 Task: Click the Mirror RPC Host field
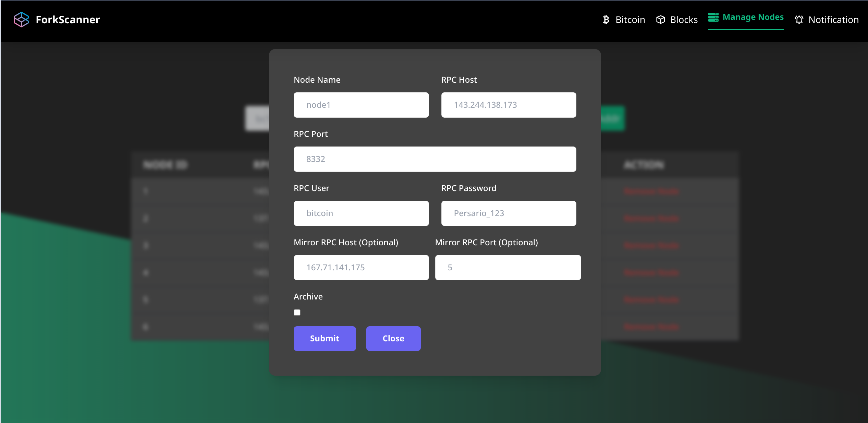(x=361, y=268)
